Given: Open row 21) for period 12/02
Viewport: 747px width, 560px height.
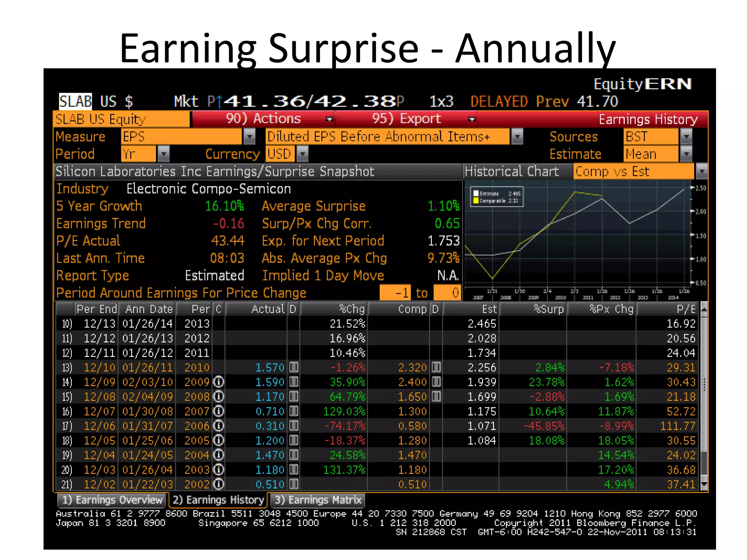Looking at the screenshot, I should pyautogui.click(x=377, y=484).
